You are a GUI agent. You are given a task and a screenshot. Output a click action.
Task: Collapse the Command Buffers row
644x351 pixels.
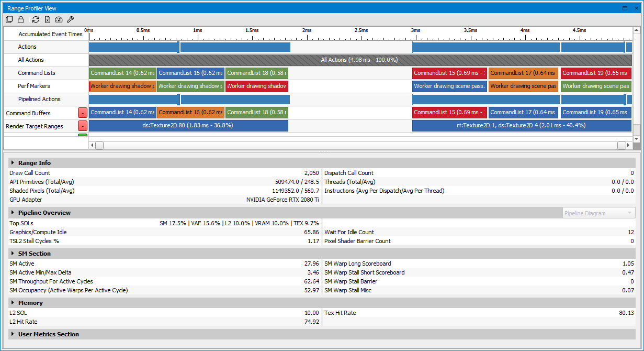tap(83, 113)
